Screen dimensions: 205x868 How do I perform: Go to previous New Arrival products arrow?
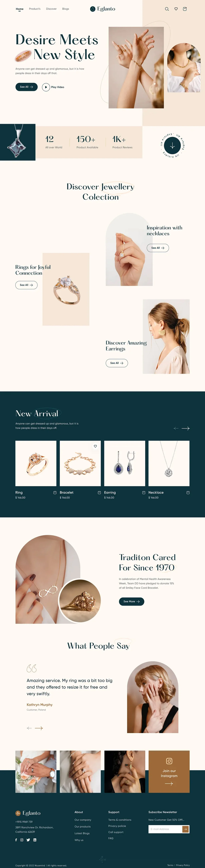[x=176, y=428]
